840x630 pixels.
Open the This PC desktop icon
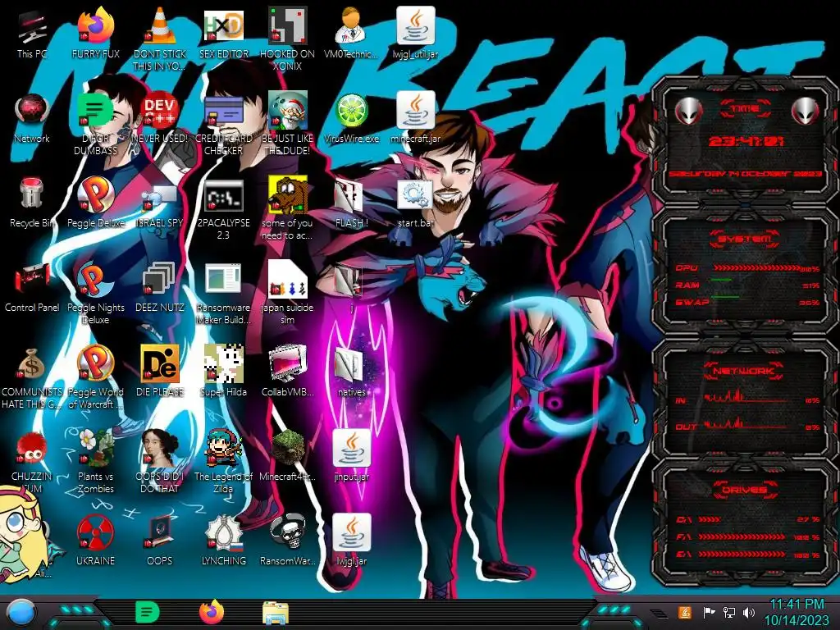[x=32, y=27]
